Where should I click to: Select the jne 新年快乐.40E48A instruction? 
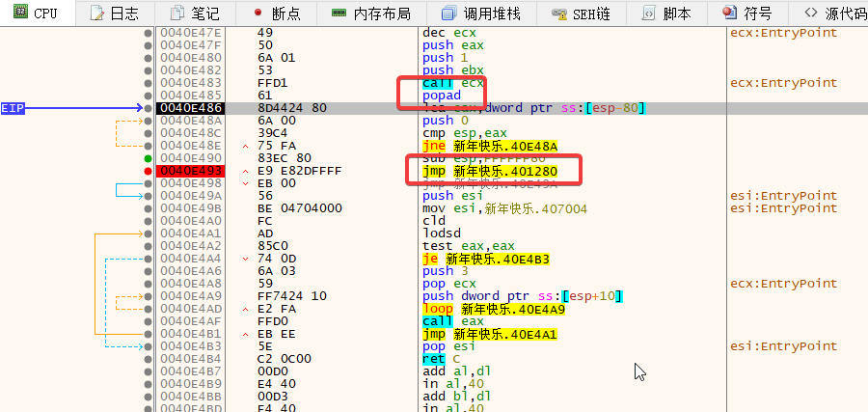click(x=490, y=146)
